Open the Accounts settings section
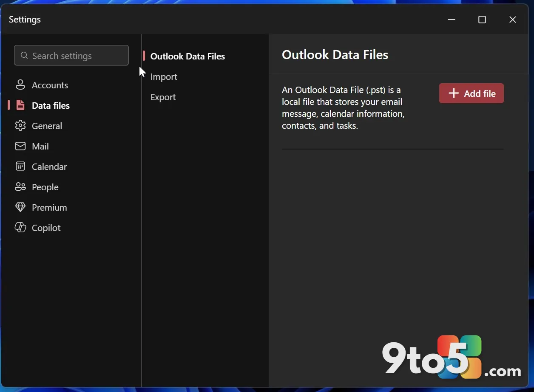 click(50, 85)
